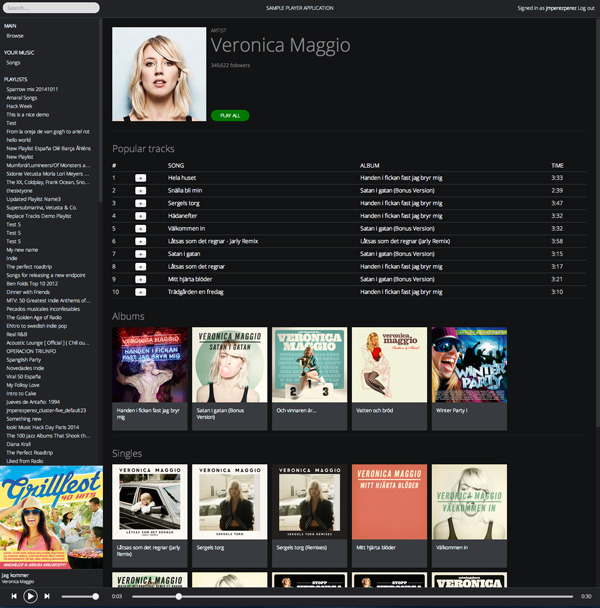The width and height of the screenshot is (600, 608).
Task: Go to Songs under Your Music
Action: (13, 62)
